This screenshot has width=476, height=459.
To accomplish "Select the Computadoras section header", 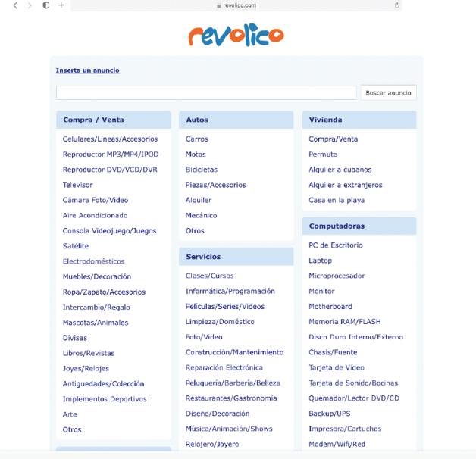I will click(337, 226).
